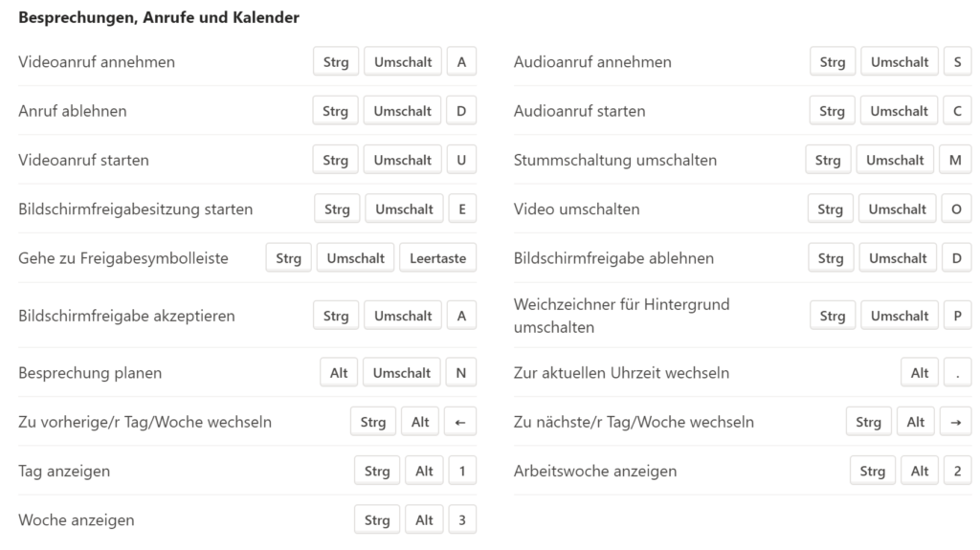Viewport: 980px width, 550px height.
Task: Click the 2 key for Arbeitswoche anzeigen
Action: [957, 471]
